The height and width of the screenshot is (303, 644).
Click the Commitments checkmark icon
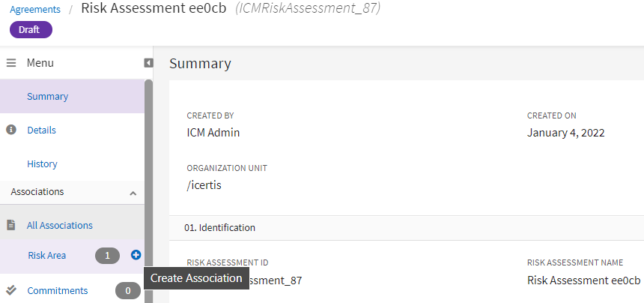pos(11,290)
